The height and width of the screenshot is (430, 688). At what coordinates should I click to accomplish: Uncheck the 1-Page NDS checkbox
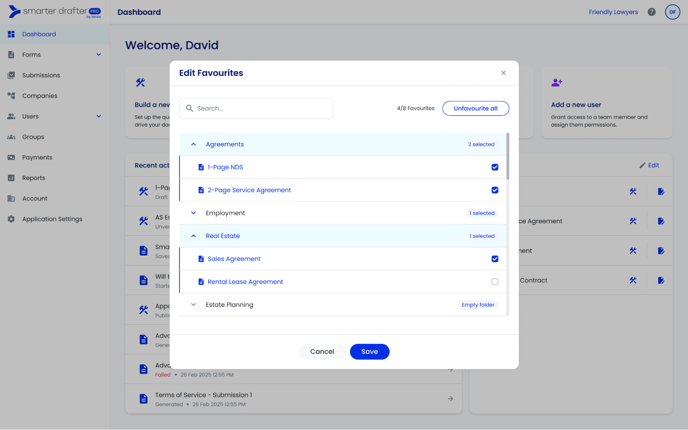tap(495, 167)
